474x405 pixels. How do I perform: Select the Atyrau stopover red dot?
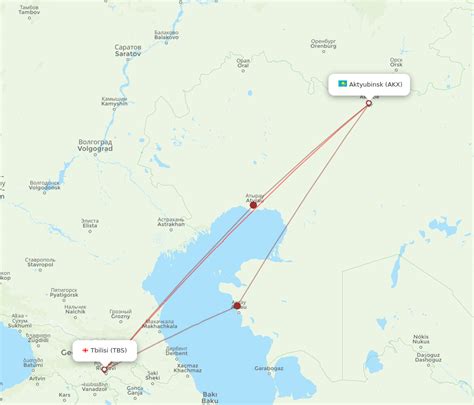[x=253, y=205]
